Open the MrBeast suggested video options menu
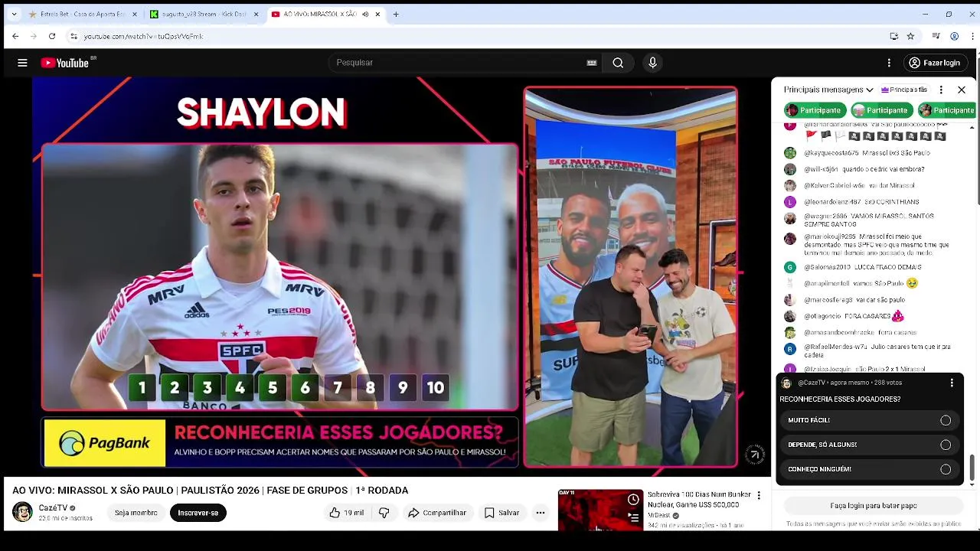The height and width of the screenshot is (551, 980). pos(759,496)
